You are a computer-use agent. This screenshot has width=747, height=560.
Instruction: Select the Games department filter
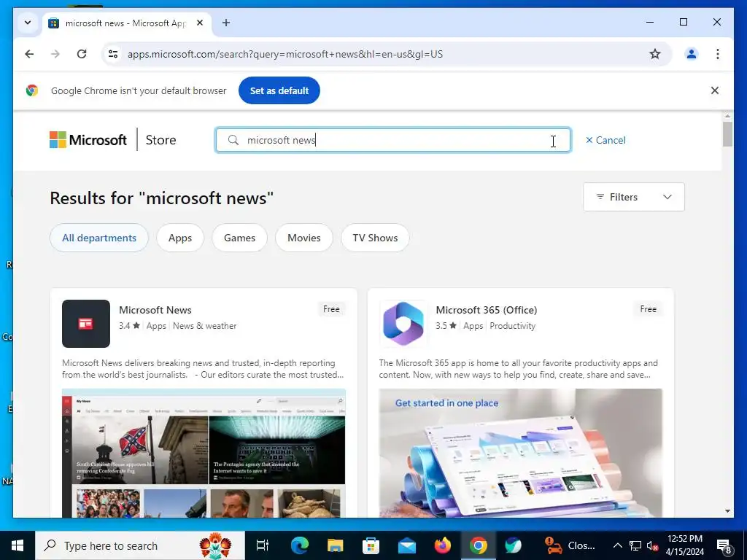(239, 238)
